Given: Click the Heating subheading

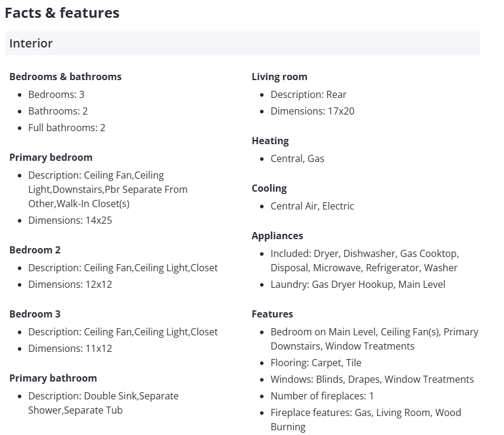Looking at the screenshot, I should point(270,141).
